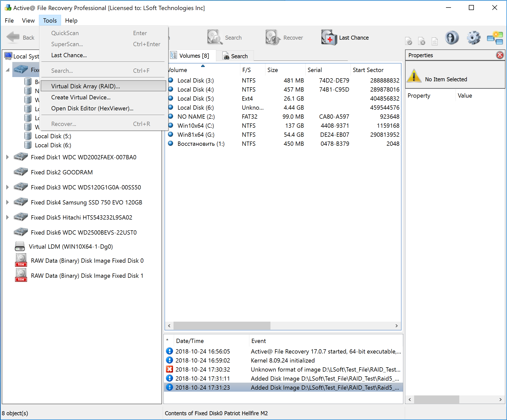507x420 pixels.
Task: Sort events by Date/Time header
Action: (211, 341)
